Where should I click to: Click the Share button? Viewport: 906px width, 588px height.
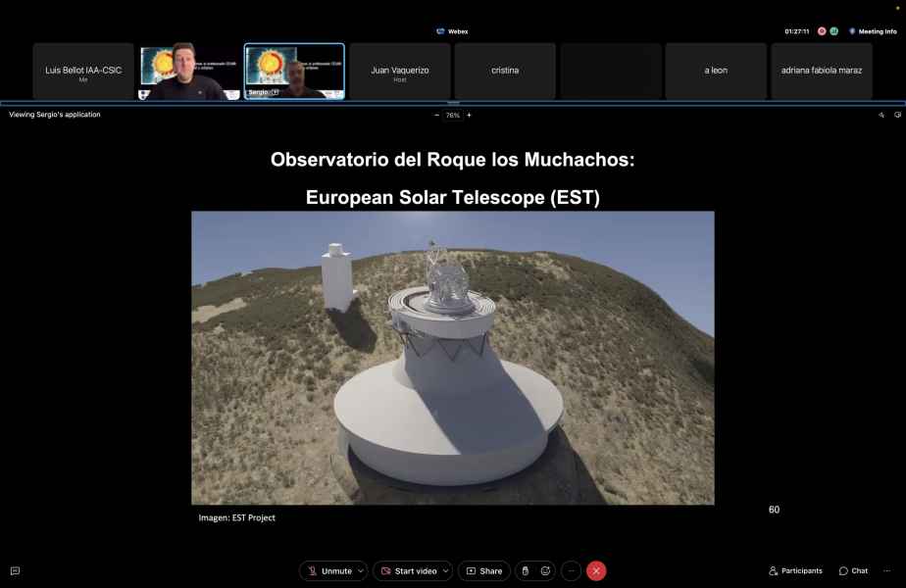pyautogui.click(x=484, y=570)
